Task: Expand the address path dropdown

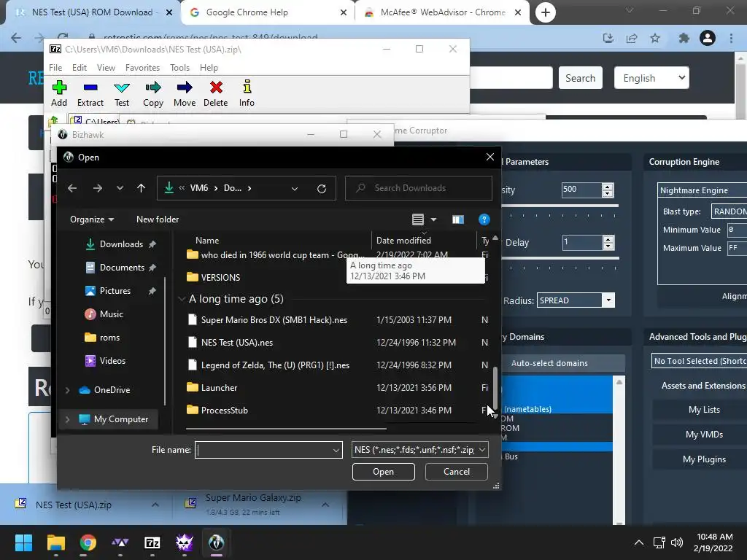Action: click(x=295, y=189)
